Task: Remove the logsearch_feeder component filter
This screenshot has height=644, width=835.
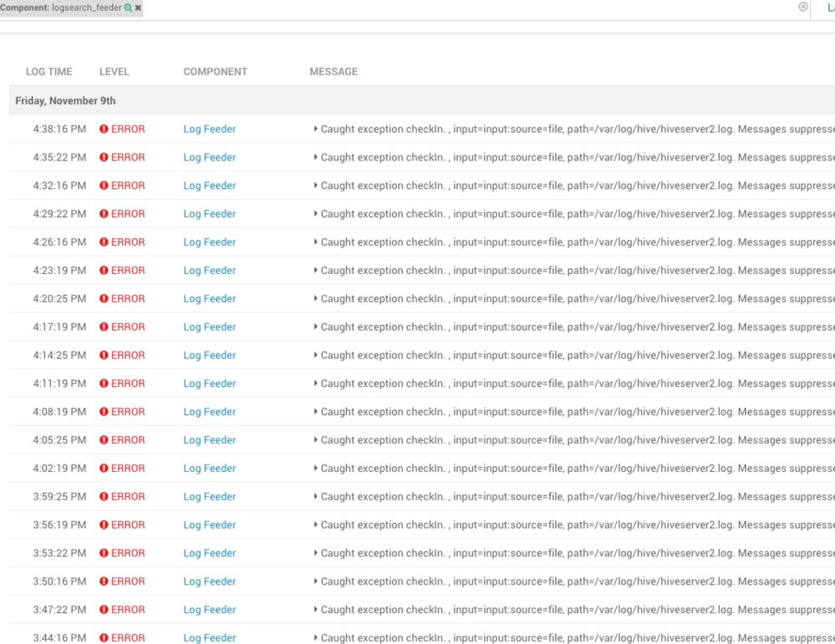Action: (138, 8)
